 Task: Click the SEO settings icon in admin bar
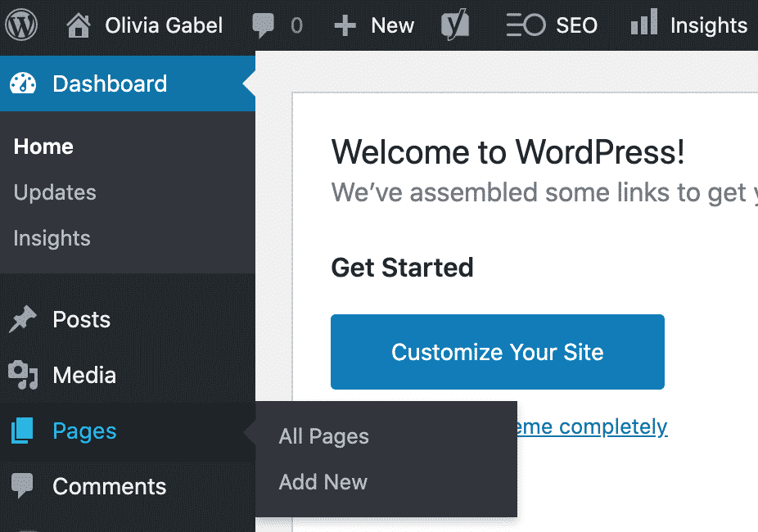point(526,25)
